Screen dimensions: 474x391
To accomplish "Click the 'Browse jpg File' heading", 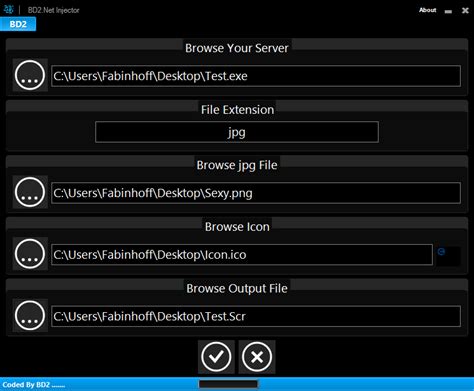I will point(237,165).
